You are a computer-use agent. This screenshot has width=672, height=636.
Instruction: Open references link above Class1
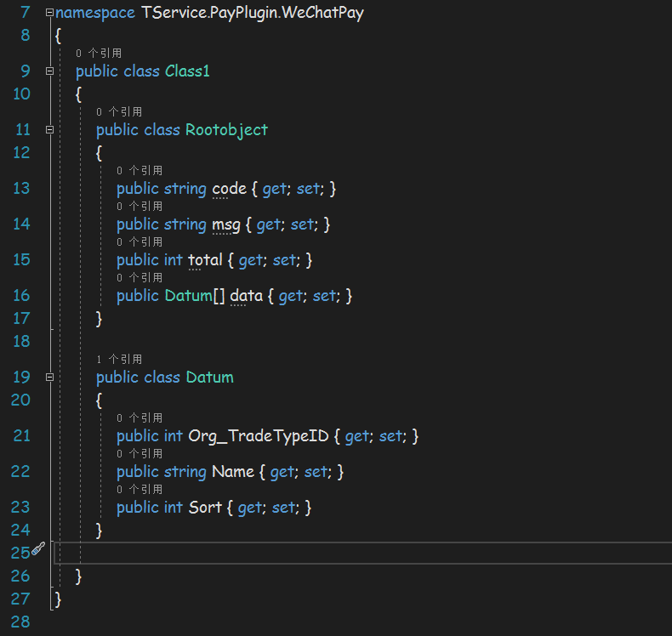click(99, 53)
